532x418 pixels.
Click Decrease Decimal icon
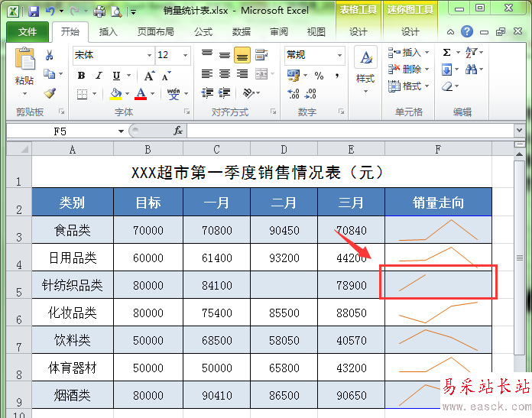pyautogui.click(x=310, y=93)
